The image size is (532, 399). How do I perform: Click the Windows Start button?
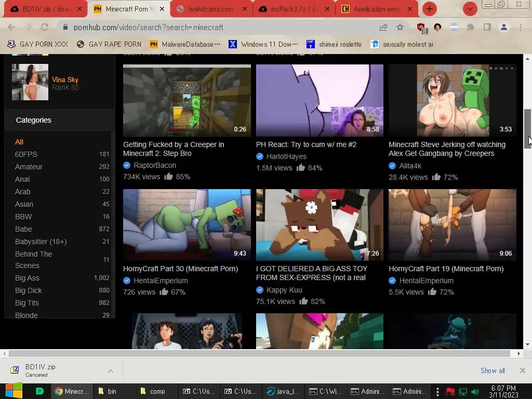[14, 391]
